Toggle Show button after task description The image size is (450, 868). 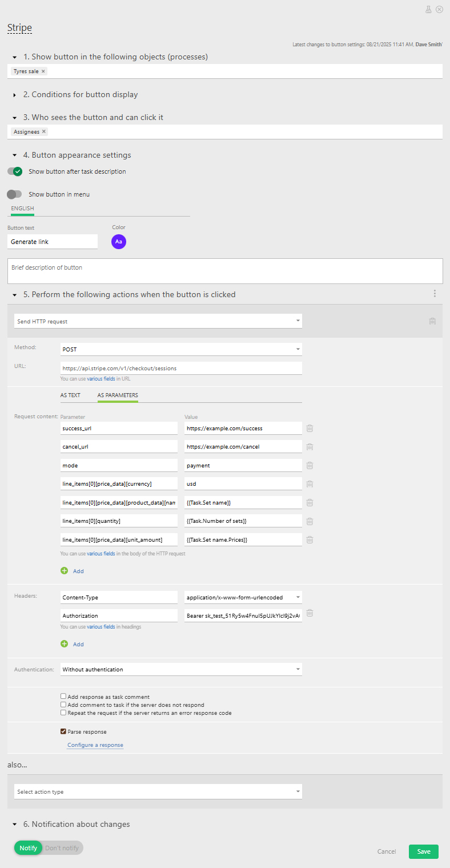point(14,171)
